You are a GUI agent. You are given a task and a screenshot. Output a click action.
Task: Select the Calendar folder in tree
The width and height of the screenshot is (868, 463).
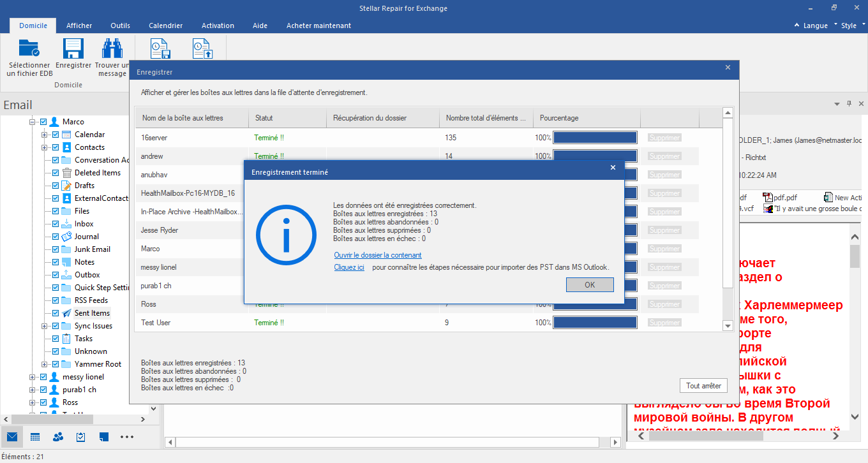[x=89, y=135]
